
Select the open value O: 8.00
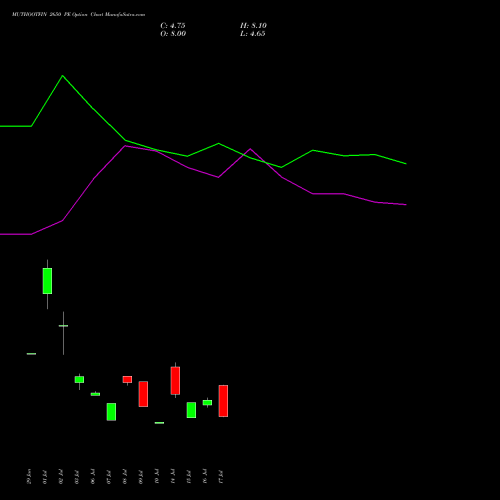click(173, 34)
